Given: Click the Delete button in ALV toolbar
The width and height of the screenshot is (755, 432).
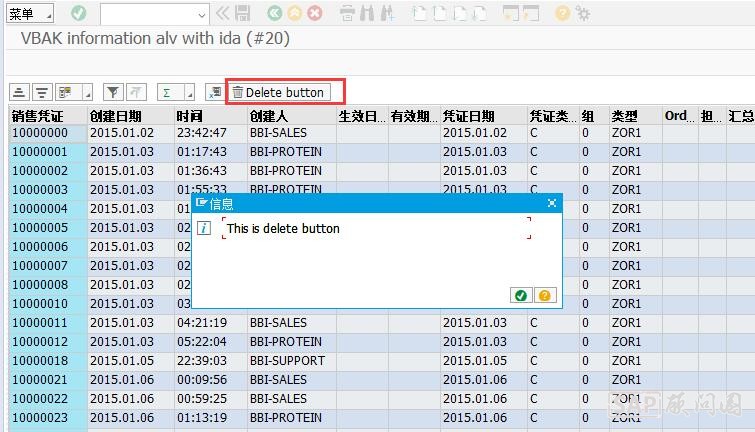Looking at the screenshot, I should tap(279, 92).
